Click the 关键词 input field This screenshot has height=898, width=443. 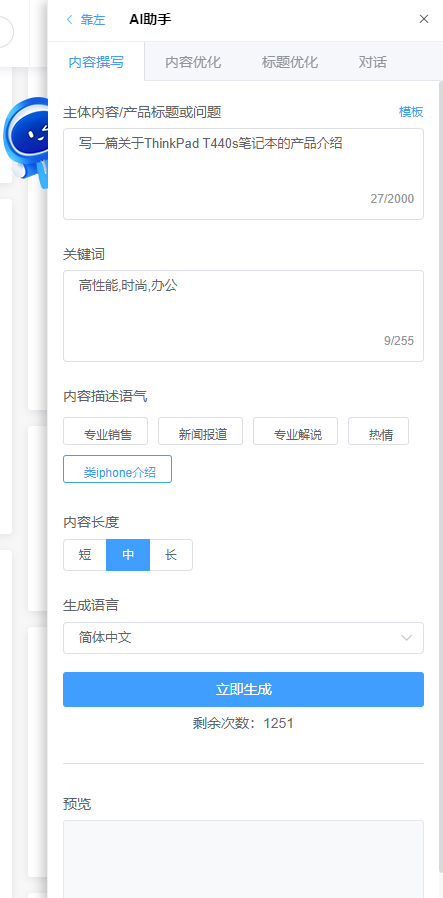tap(243, 316)
